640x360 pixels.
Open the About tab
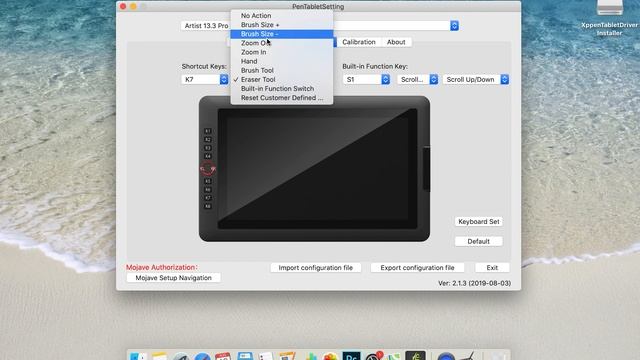396,42
